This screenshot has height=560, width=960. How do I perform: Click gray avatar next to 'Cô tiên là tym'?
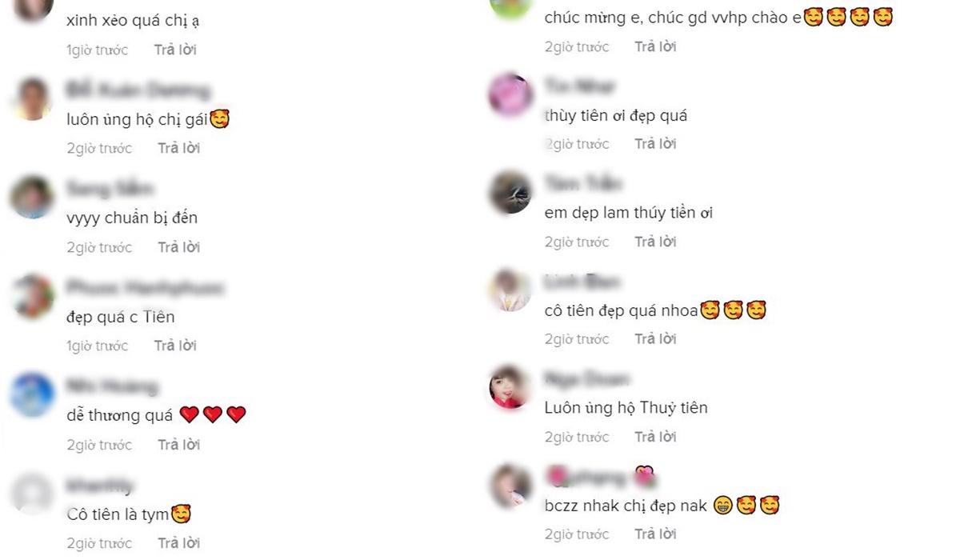point(34,494)
